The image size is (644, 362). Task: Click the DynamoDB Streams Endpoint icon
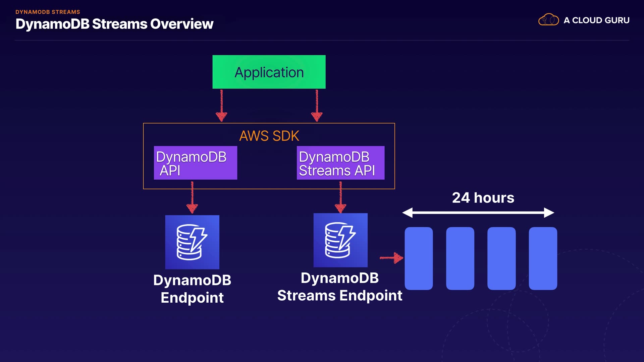[x=340, y=240]
